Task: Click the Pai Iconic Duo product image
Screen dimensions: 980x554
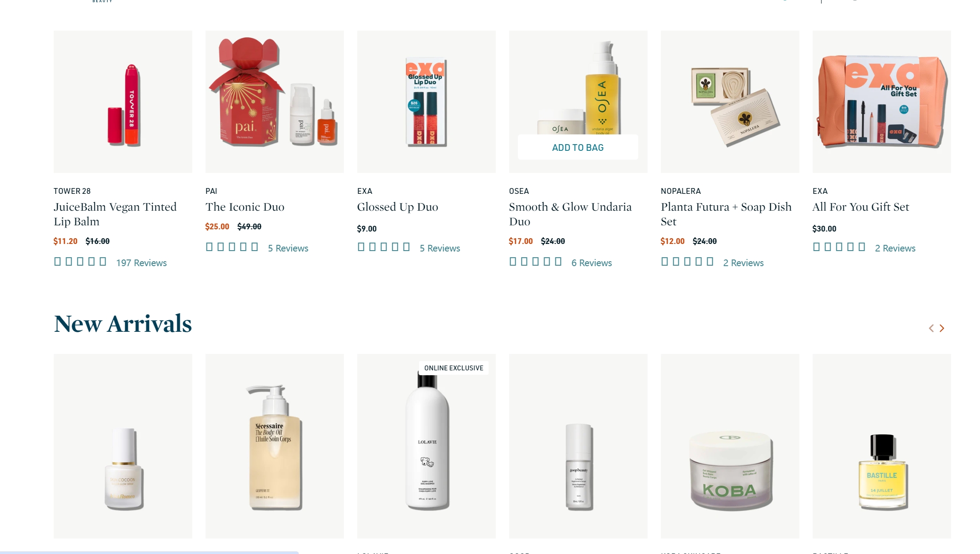Action: [274, 102]
